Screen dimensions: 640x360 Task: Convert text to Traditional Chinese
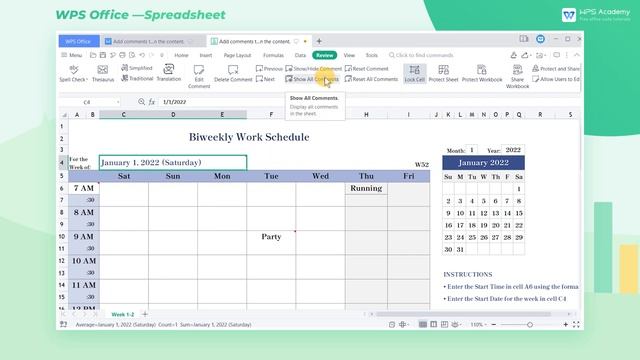click(137, 78)
